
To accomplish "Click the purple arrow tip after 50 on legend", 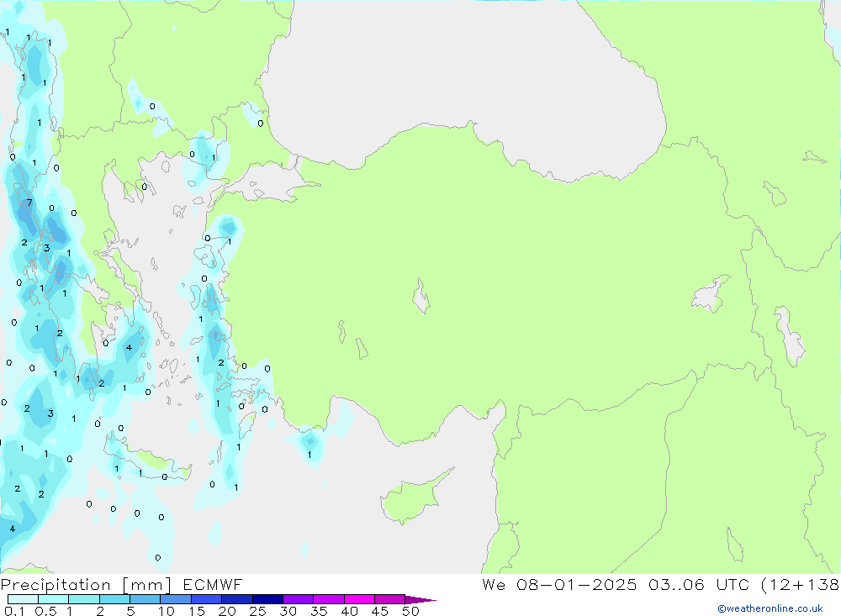I will (420, 599).
